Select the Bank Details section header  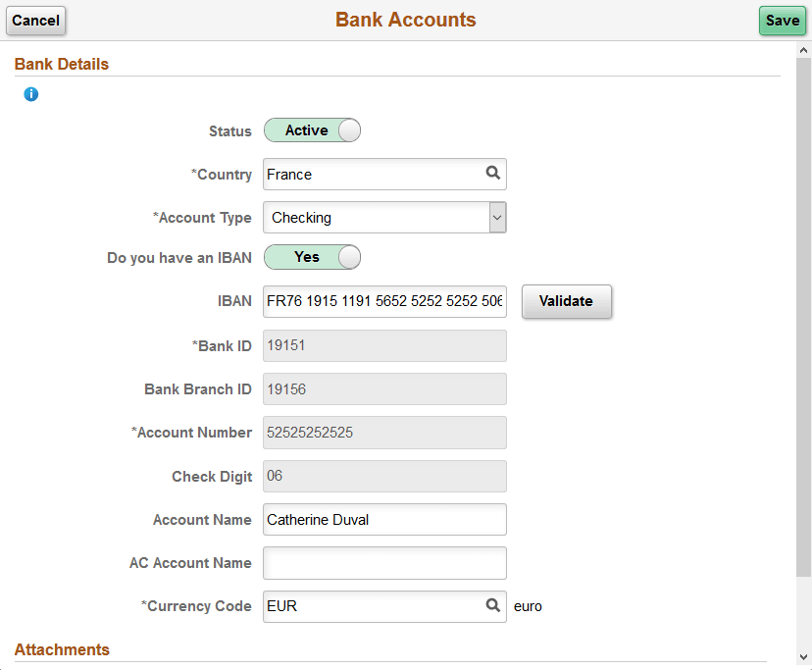point(60,64)
